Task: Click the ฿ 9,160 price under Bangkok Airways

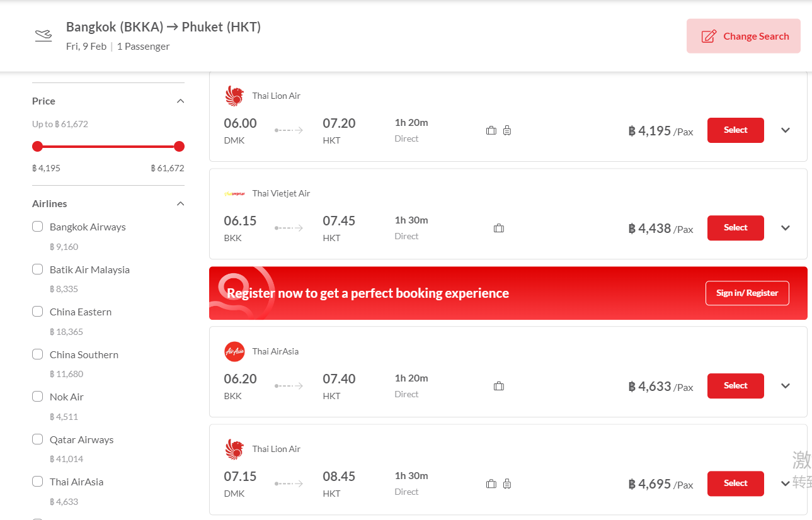Action: click(x=64, y=247)
